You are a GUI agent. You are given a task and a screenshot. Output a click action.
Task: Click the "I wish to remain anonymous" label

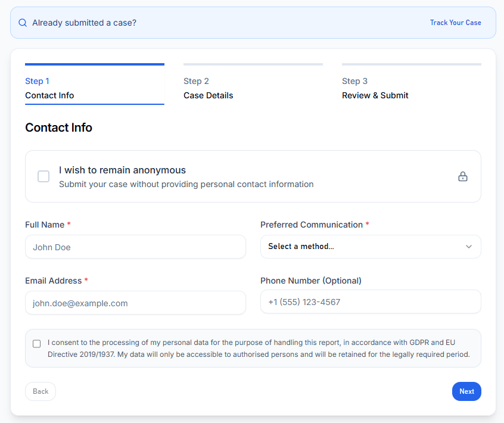tap(122, 170)
